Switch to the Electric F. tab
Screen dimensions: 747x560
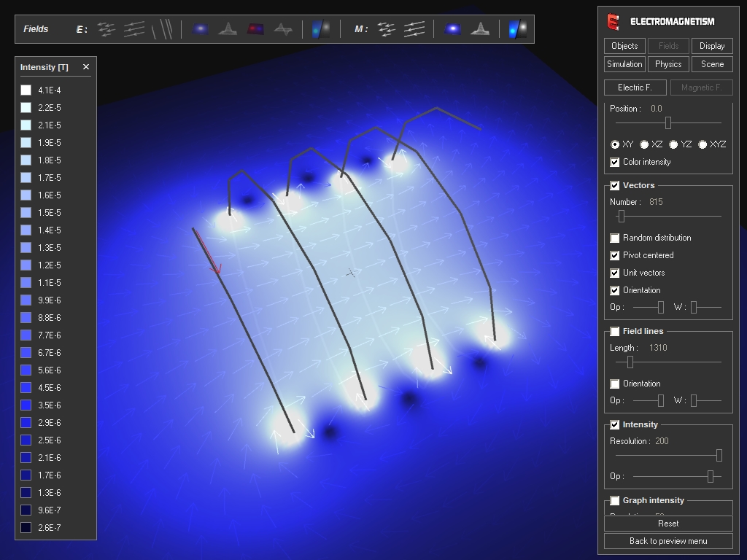click(635, 87)
